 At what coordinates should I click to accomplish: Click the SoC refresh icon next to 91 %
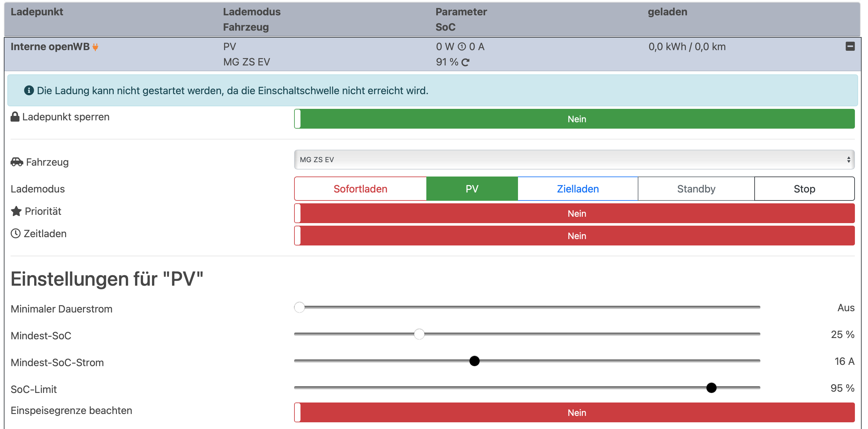point(465,62)
